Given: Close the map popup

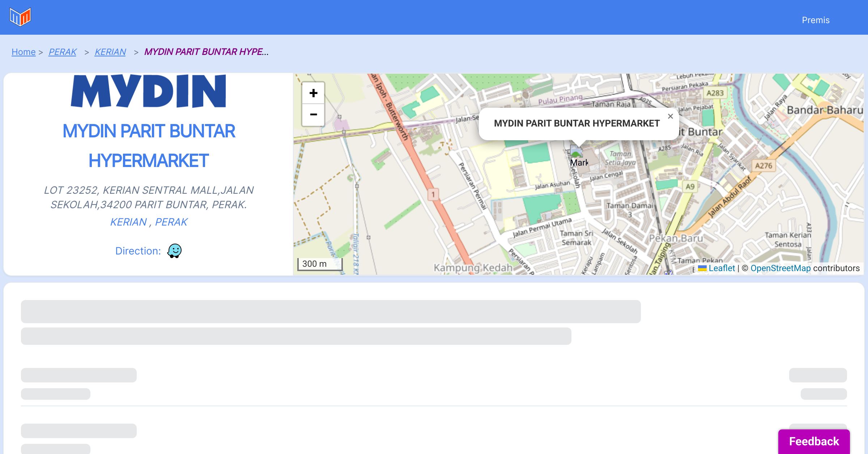Looking at the screenshot, I should [x=670, y=116].
